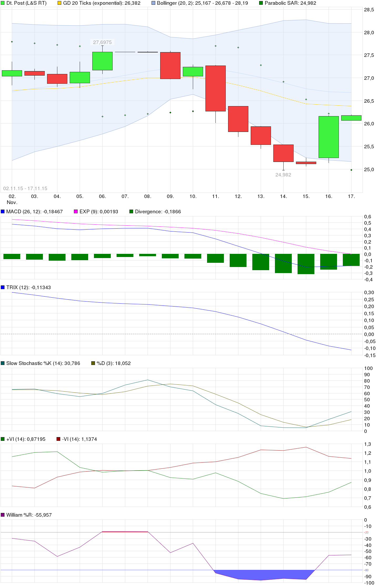The width and height of the screenshot is (382, 588).
Task: Click the green candle on 06.
Action: click(102, 61)
